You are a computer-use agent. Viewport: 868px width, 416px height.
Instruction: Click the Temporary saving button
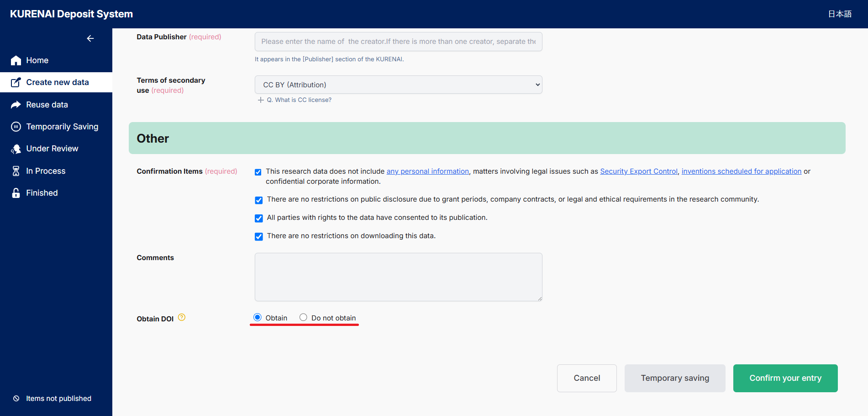675,378
